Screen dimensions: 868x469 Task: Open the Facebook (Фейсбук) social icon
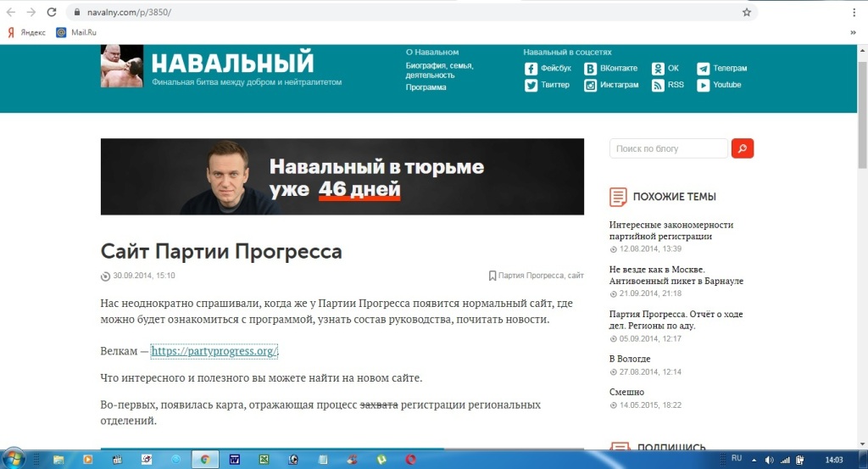pos(531,69)
